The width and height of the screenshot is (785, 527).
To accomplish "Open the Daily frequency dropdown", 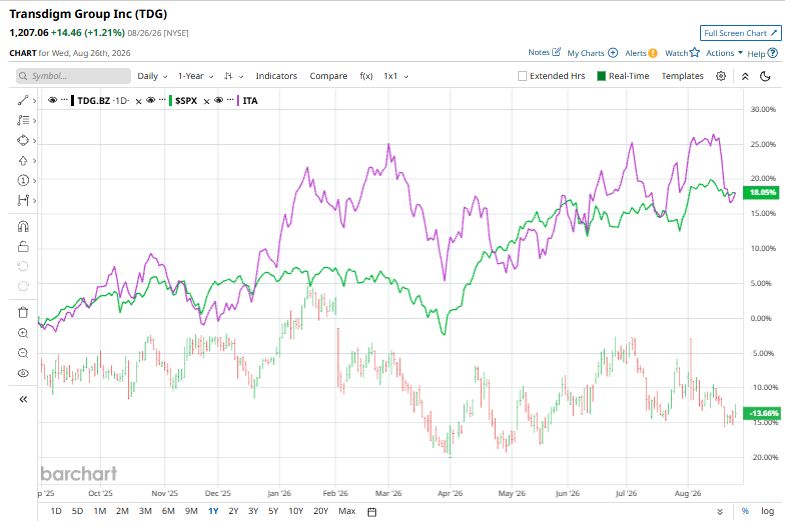I will click(152, 76).
